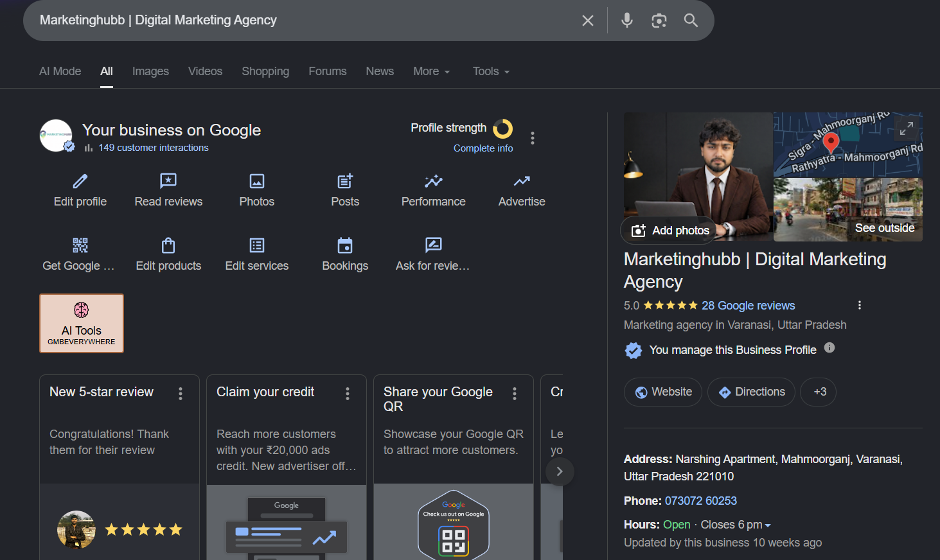
Task: Open three-dot menu on New 5-star review card
Action: point(181,393)
